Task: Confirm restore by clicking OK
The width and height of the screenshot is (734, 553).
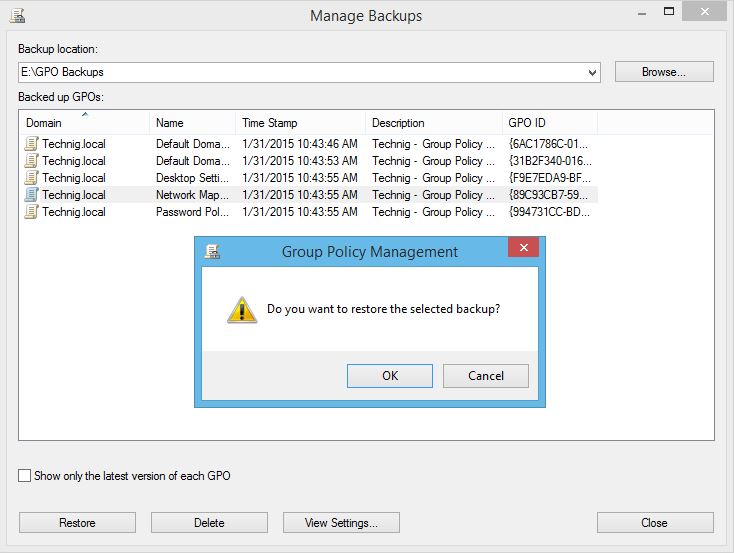Action: click(390, 376)
